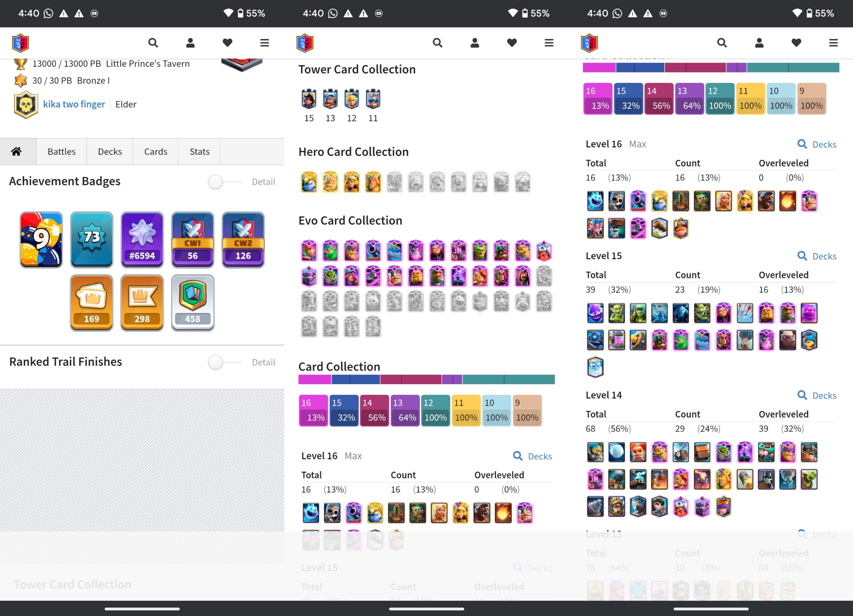Viewport: 853px width, 616px height.
Task: Select level 11 (100%) swatch on right screen
Action: point(750,99)
